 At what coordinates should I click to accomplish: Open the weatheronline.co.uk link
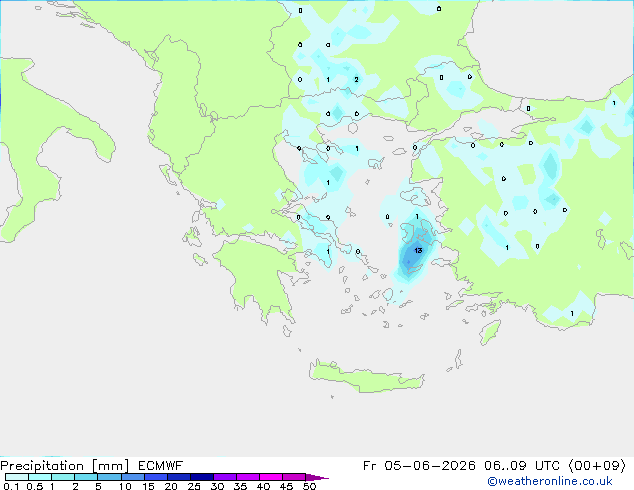[550, 481]
